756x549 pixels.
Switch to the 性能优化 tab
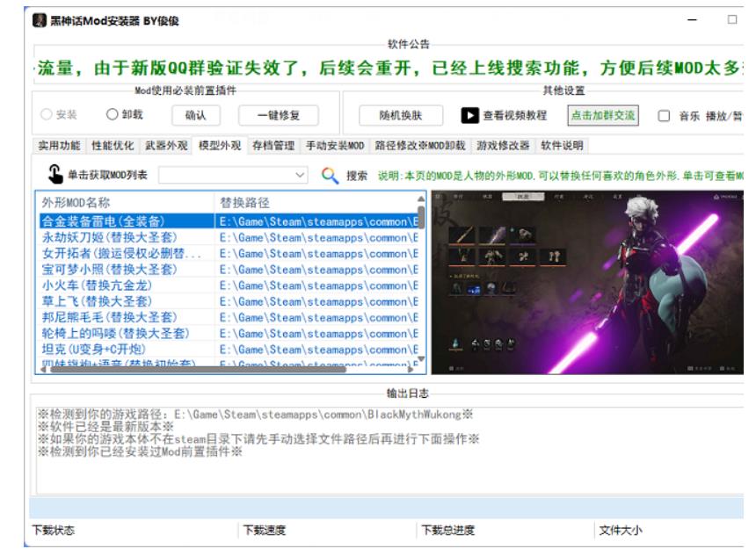[x=113, y=146]
